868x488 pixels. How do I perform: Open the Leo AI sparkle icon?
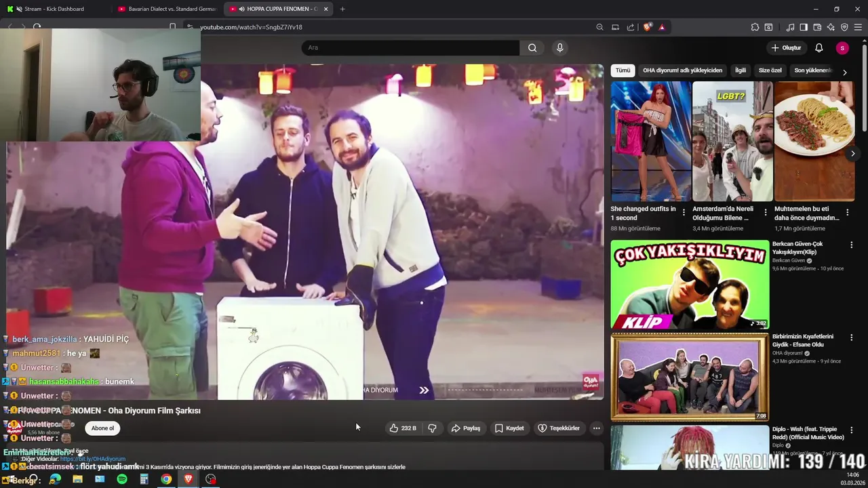click(x=831, y=27)
